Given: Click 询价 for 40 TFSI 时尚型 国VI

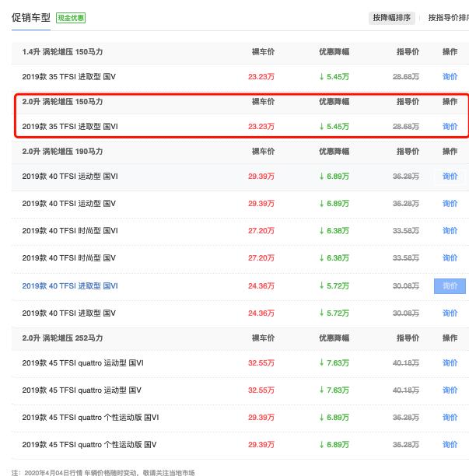Looking at the screenshot, I should 450,231.
